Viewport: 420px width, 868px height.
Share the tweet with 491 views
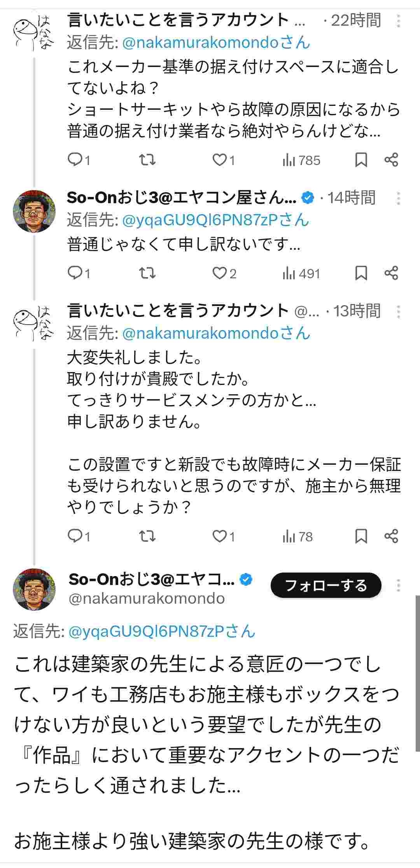[x=391, y=273]
